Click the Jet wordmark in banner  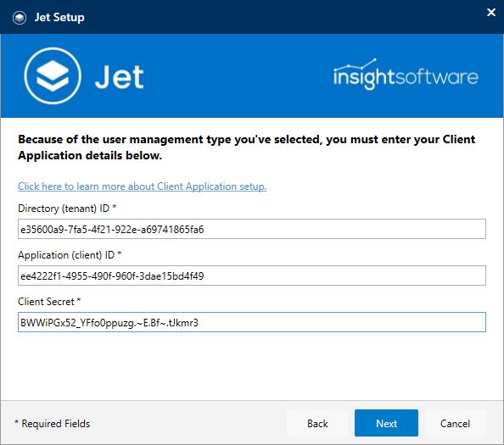[x=120, y=77]
